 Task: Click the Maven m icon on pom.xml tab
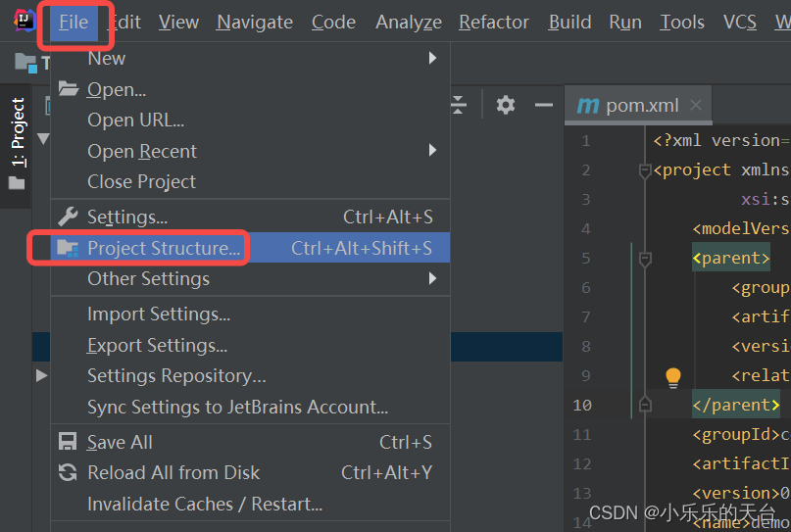588,106
